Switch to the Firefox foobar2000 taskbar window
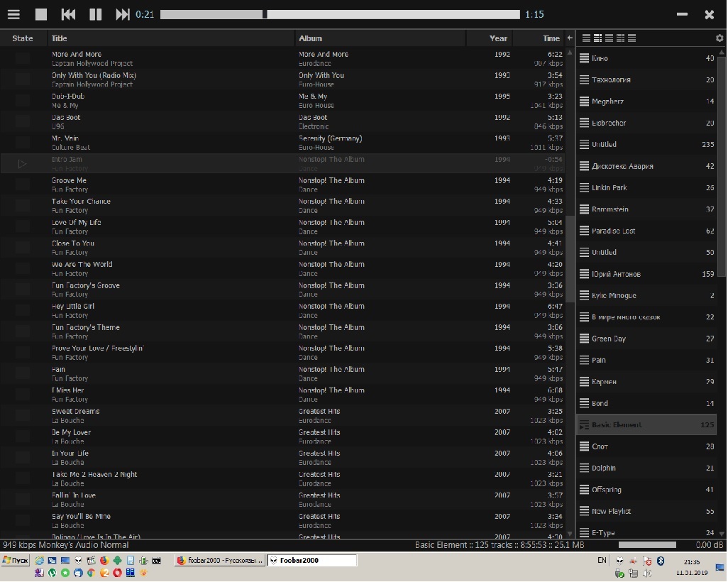This screenshot has height=582, width=728. pos(220,560)
